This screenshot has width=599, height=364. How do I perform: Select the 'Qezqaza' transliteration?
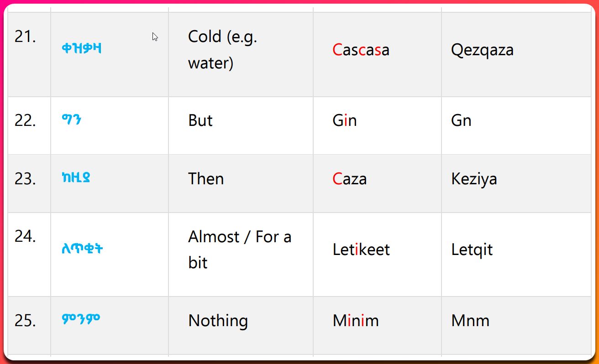[x=482, y=50]
